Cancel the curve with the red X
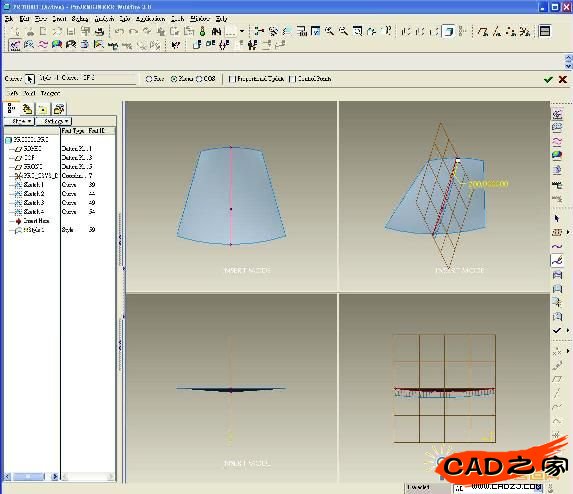 (x=563, y=79)
